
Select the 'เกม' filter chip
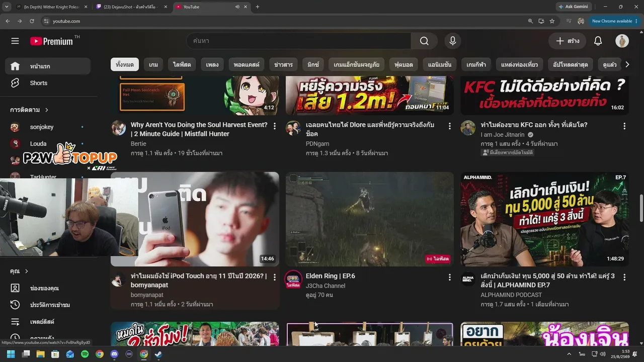point(153,65)
